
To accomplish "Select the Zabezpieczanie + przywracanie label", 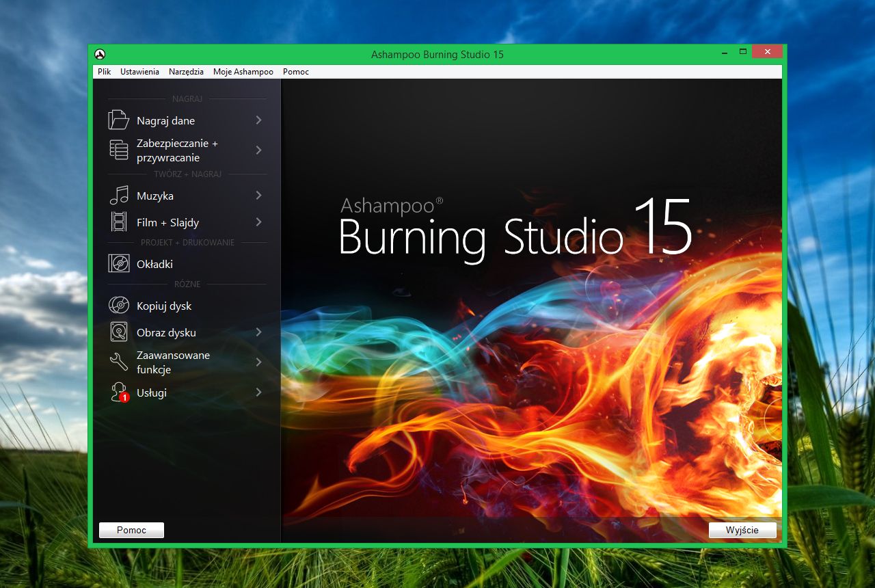I will pos(177,150).
